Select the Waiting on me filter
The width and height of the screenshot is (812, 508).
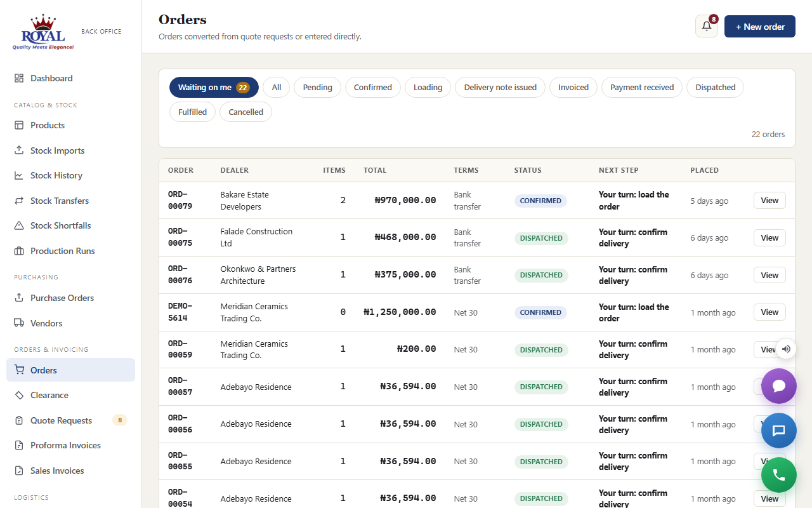(214, 88)
